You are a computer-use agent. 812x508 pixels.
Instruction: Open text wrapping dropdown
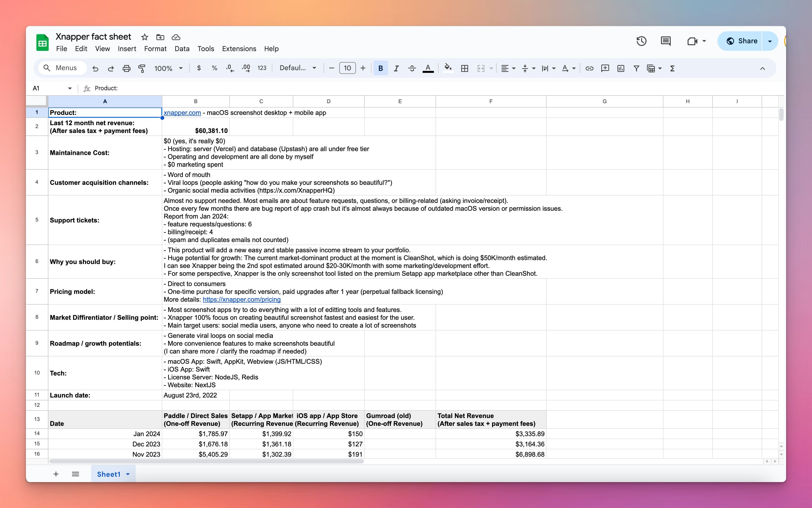[x=548, y=68]
